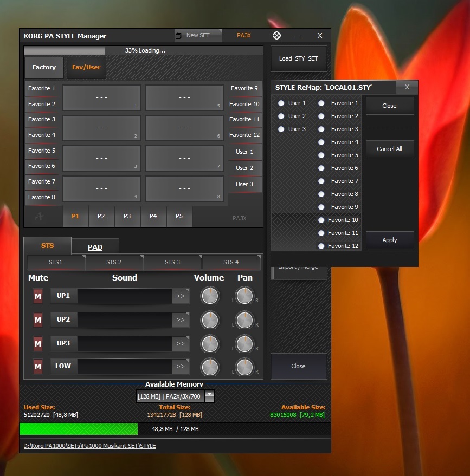Open the STS tab
The width and height of the screenshot is (470, 476).
pos(47,246)
